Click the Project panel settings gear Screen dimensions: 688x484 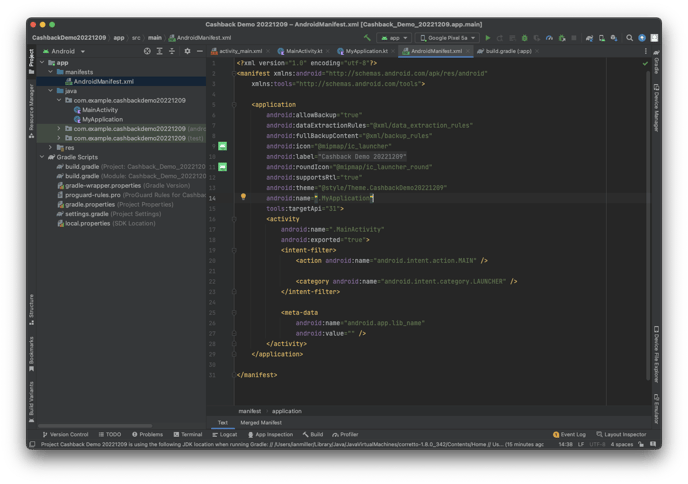(x=185, y=50)
